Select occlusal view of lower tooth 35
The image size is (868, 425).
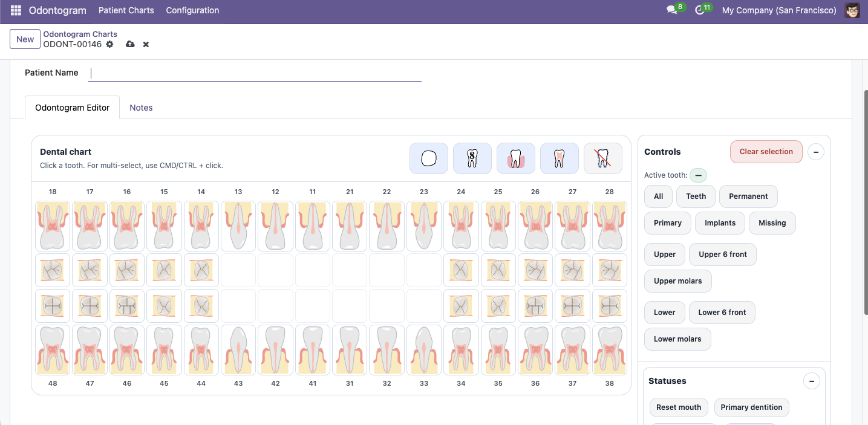point(498,306)
